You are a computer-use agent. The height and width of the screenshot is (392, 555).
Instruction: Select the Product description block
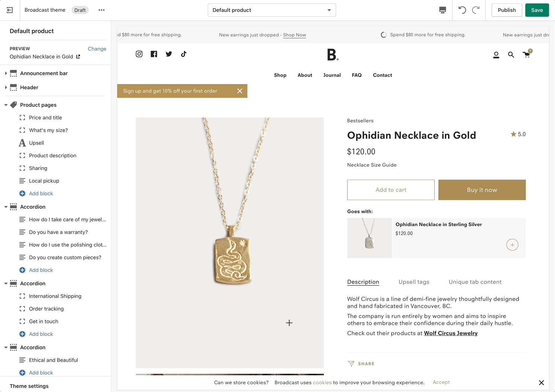point(52,155)
